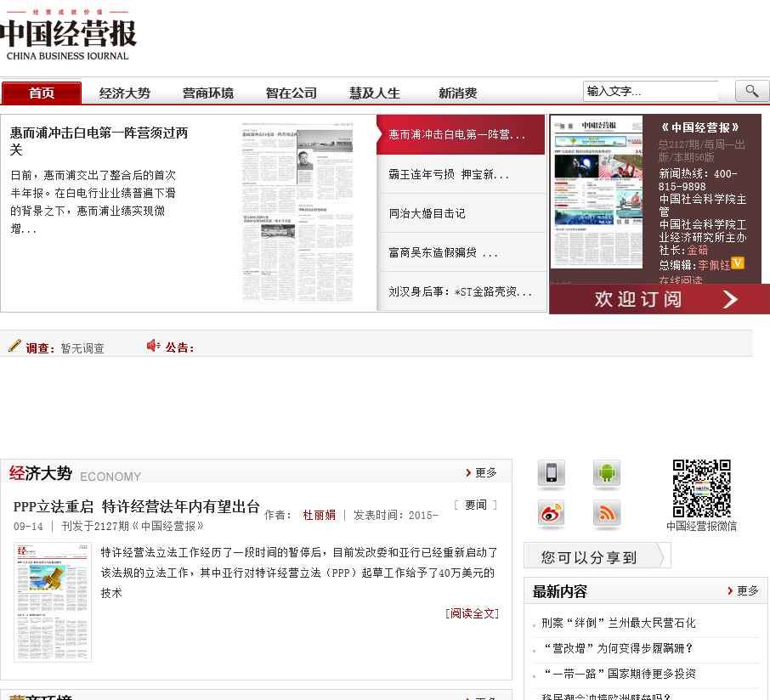Image resolution: width=770 pixels, height=700 pixels.
Task: Click the PPP article newspaper thumbnail
Action: [x=53, y=602]
